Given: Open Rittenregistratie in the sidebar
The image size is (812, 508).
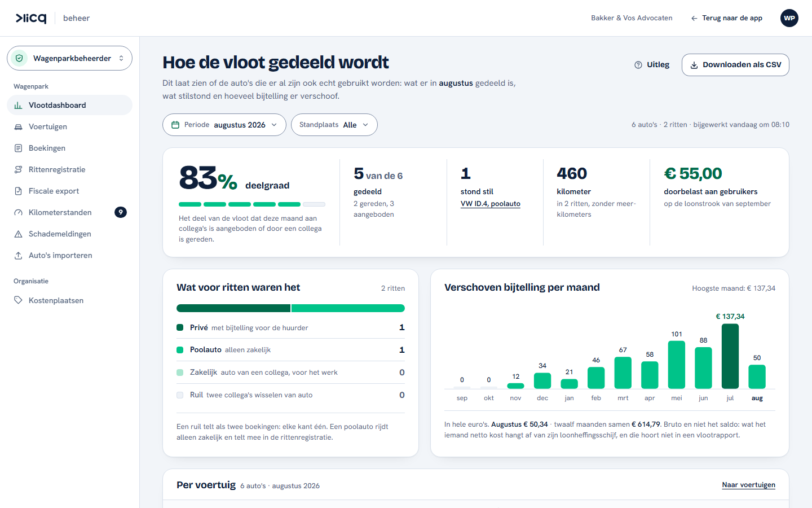Looking at the screenshot, I should pos(69,169).
